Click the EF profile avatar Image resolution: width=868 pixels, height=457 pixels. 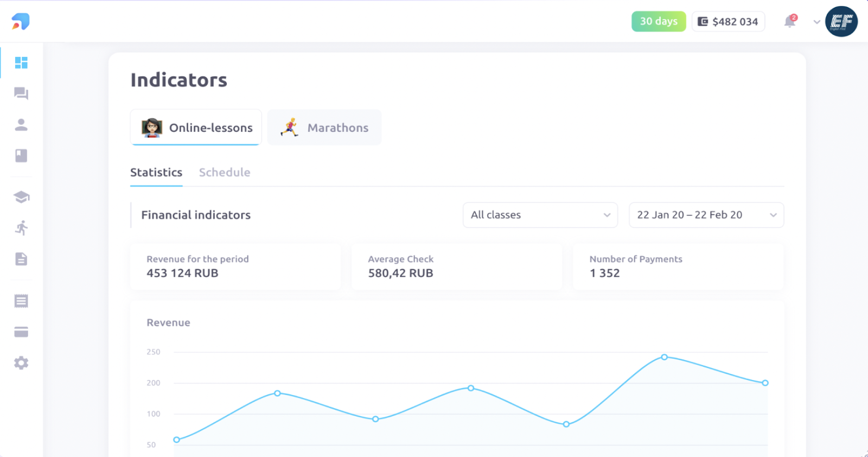tap(841, 22)
